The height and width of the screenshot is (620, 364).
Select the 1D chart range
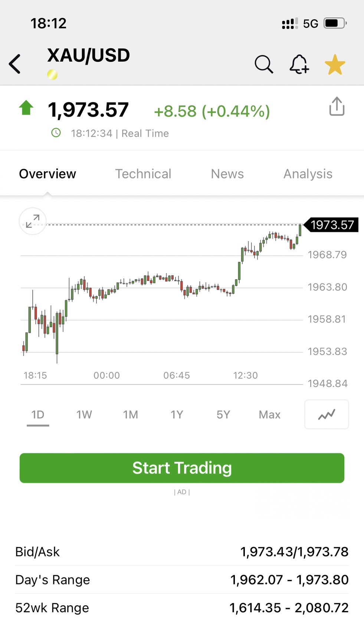pos(38,414)
